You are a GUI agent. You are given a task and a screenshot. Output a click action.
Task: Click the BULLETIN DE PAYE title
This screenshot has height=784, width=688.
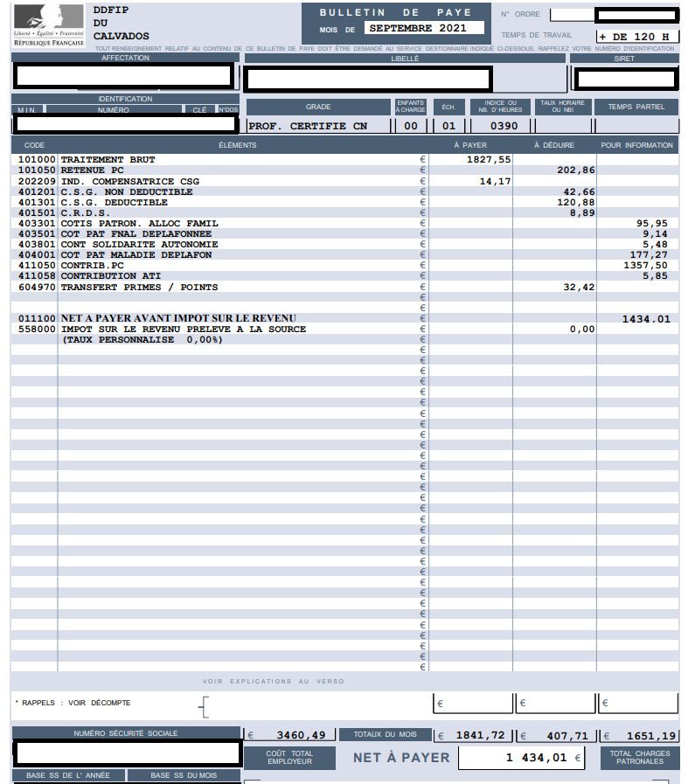(x=395, y=12)
